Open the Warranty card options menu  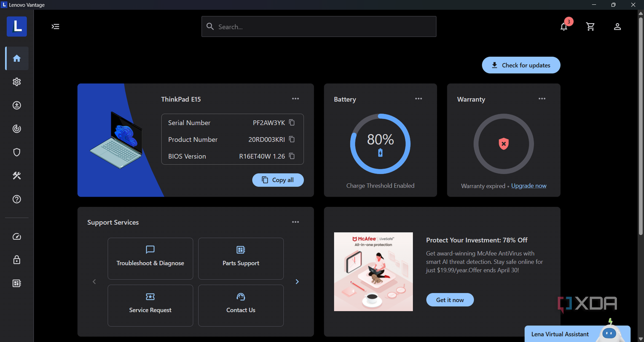542,99
